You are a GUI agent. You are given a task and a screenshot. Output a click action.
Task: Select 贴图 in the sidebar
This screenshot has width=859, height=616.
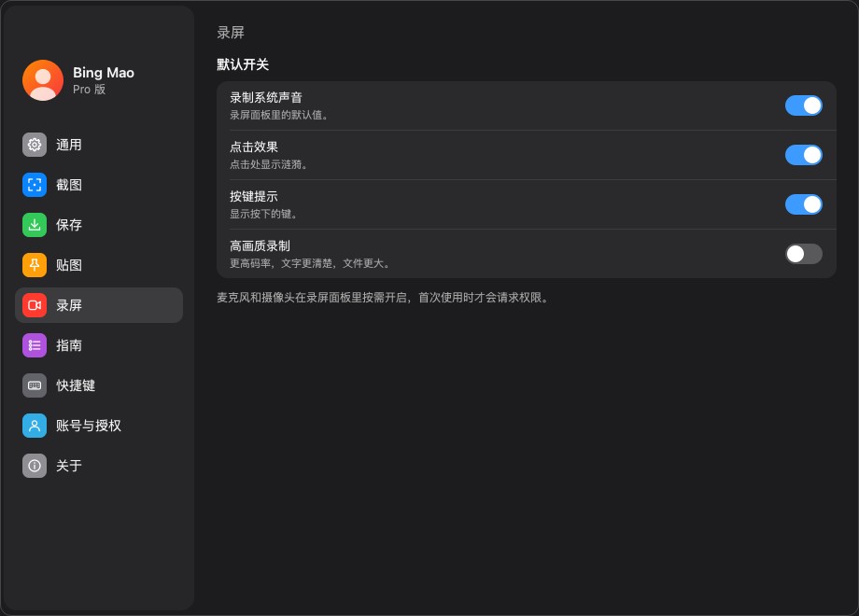tap(69, 265)
